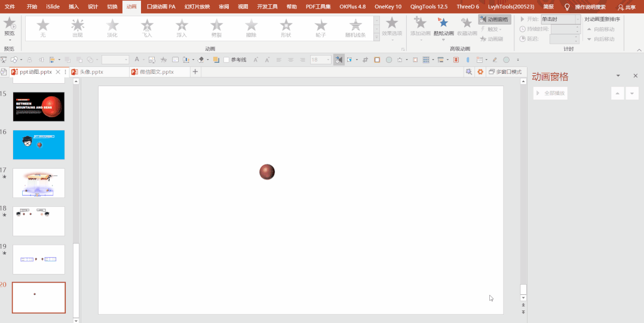Image resolution: width=644 pixels, height=323 pixels.
Task: Click the center align text icon
Action: pos(291,60)
